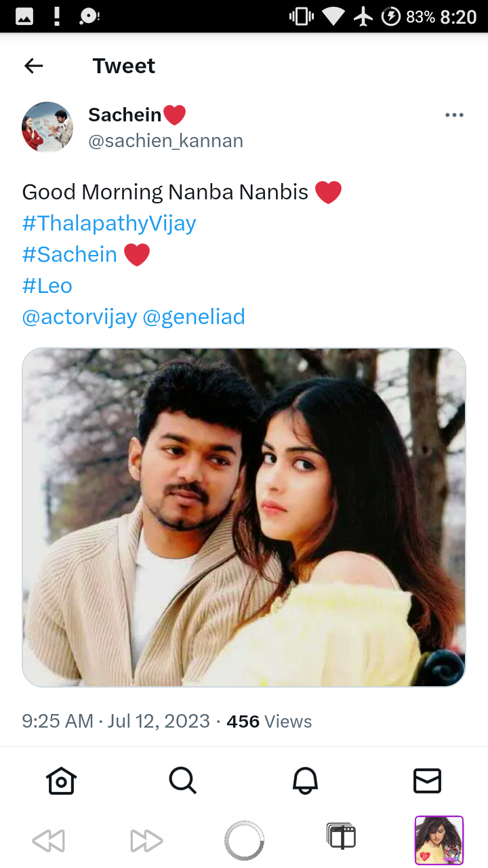Tap the fast-forward double-arrow icon
488x868 pixels.
[x=146, y=841]
